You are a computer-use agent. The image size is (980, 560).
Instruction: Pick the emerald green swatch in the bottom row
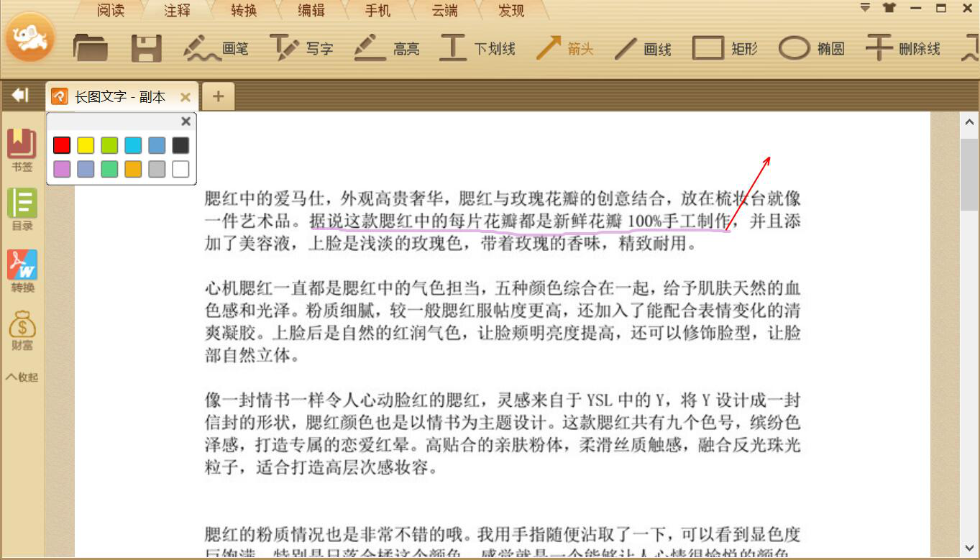coord(109,169)
